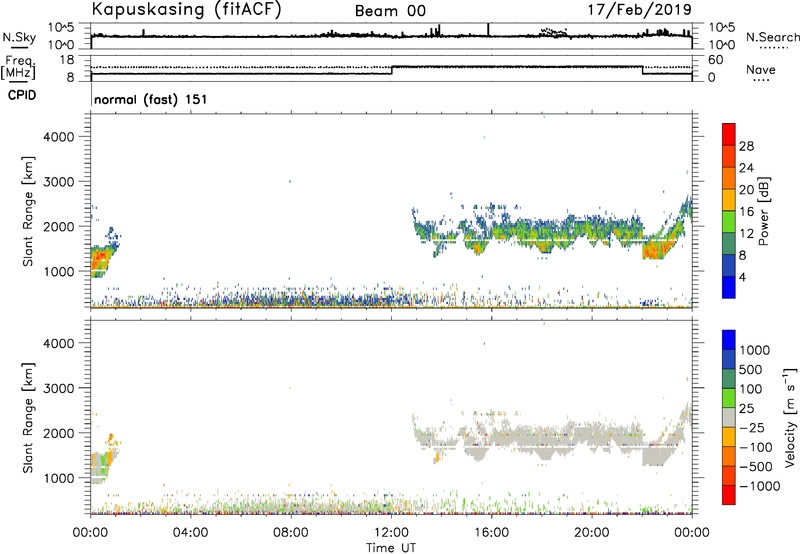Click the '60' tick on Nave axis
The image size is (800, 554).
pyautogui.click(x=715, y=60)
